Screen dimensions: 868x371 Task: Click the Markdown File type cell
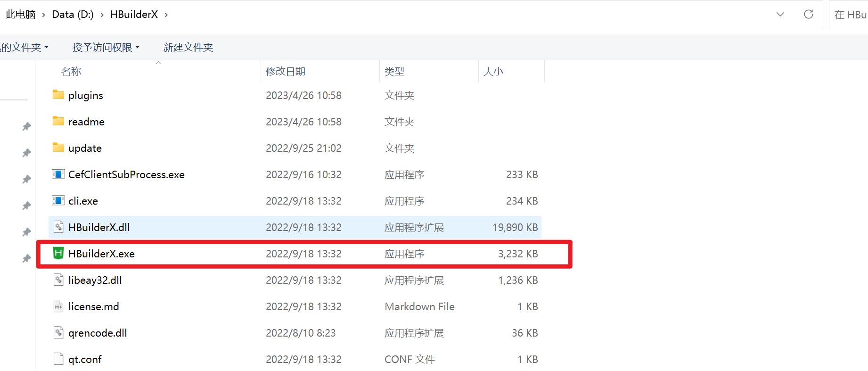click(419, 306)
